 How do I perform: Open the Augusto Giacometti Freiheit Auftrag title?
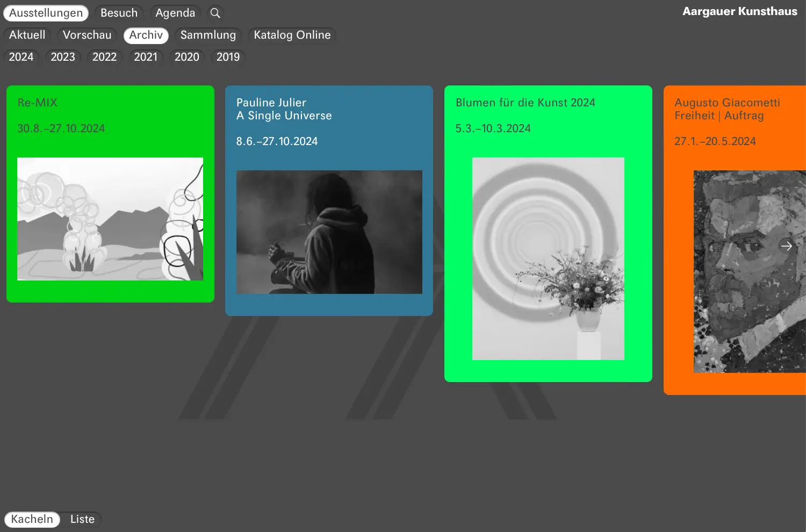(728, 109)
